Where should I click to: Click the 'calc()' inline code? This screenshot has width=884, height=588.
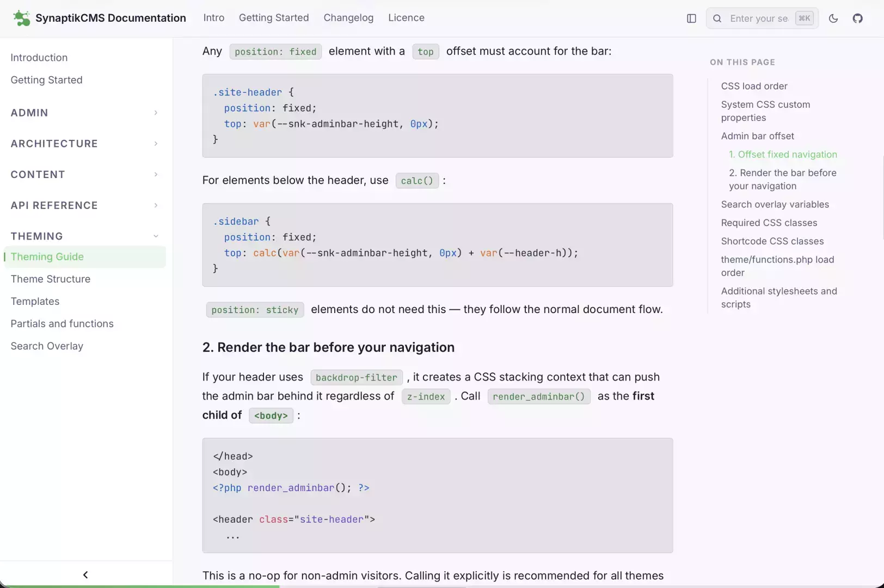pyautogui.click(x=417, y=181)
